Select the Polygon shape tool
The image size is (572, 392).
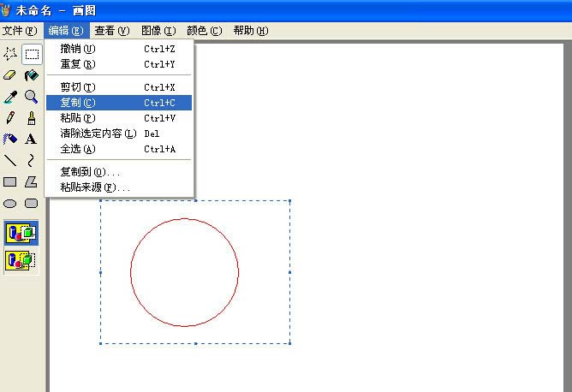(32, 182)
